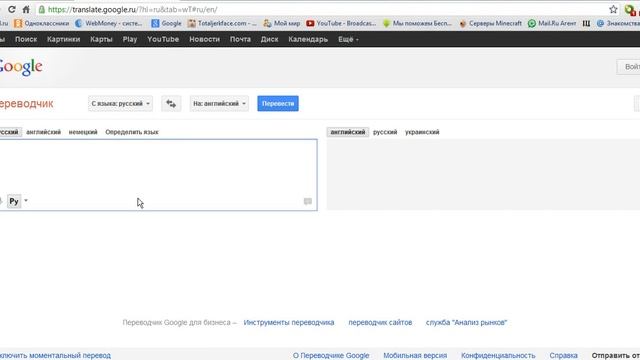Screen dimensions: 640x360
Task: Bookmark this page with the star icon
Action: [x=613, y=9]
